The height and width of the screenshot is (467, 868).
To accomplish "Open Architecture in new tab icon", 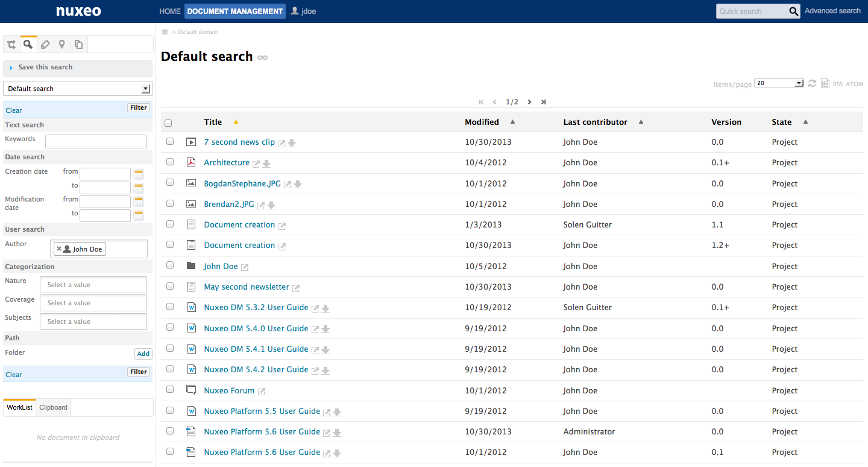I will point(256,164).
